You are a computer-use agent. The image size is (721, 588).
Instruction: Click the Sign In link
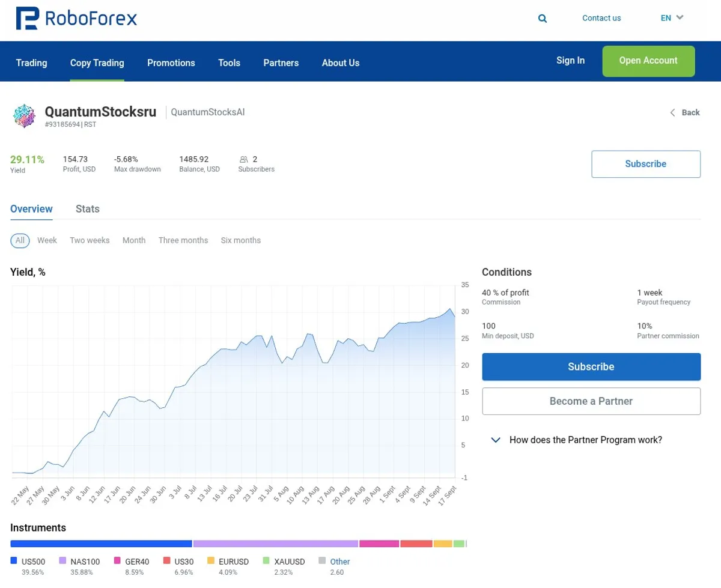click(x=570, y=60)
